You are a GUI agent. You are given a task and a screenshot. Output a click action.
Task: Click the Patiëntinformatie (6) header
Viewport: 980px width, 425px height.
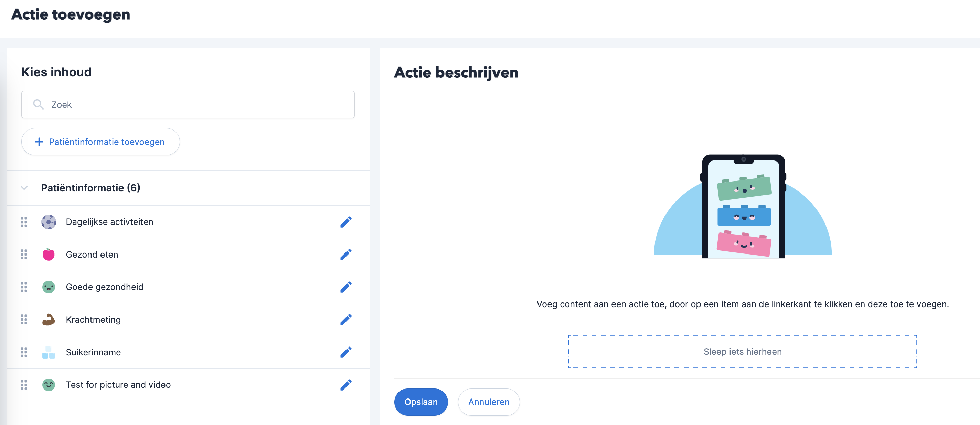[90, 188]
